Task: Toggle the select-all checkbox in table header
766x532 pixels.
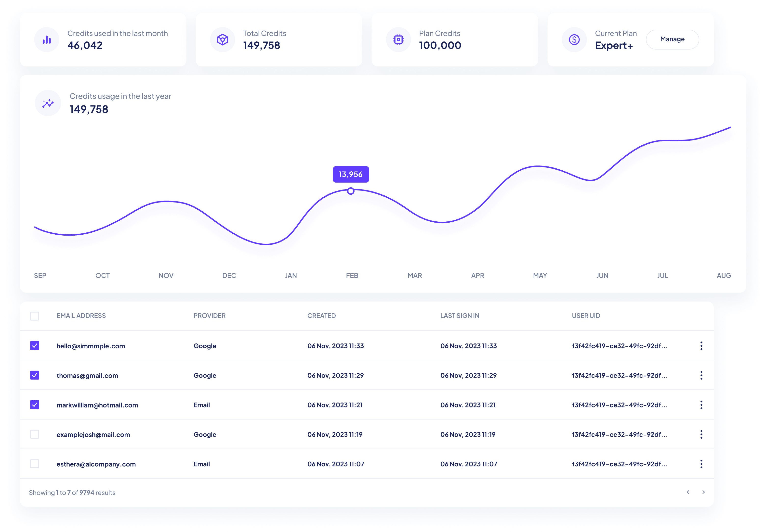Action: pos(35,316)
